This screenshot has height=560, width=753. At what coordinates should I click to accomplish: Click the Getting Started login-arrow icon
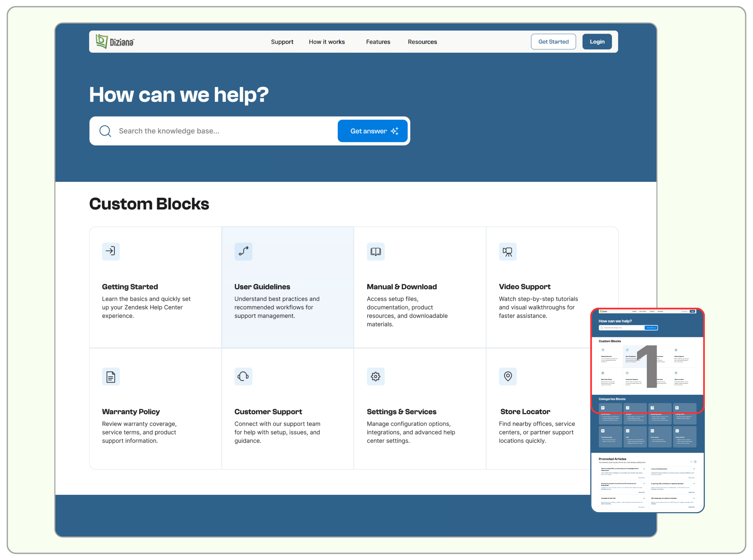click(111, 251)
